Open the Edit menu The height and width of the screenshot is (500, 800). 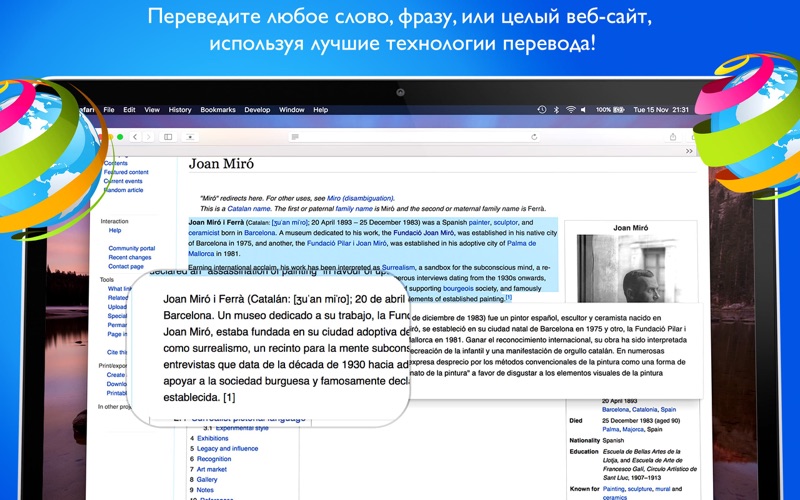pyautogui.click(x=129, y=110)
